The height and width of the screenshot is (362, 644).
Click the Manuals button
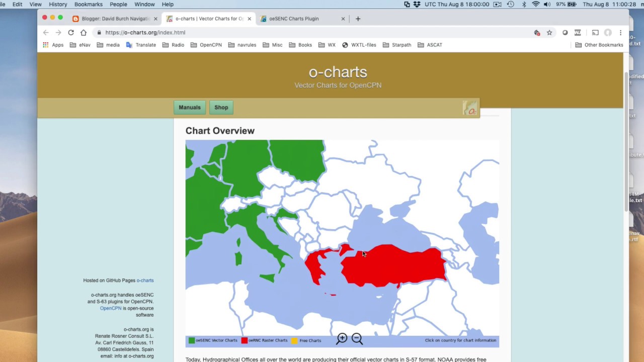[190, 108]
